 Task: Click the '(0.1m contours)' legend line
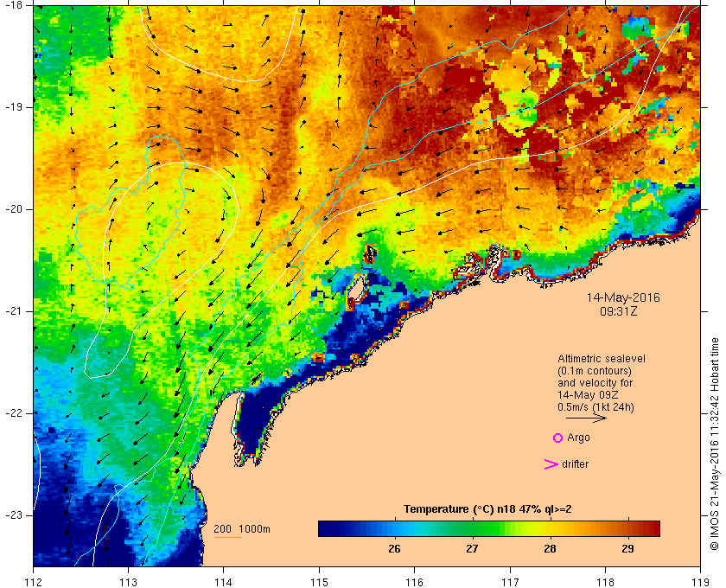pos(595,371)
